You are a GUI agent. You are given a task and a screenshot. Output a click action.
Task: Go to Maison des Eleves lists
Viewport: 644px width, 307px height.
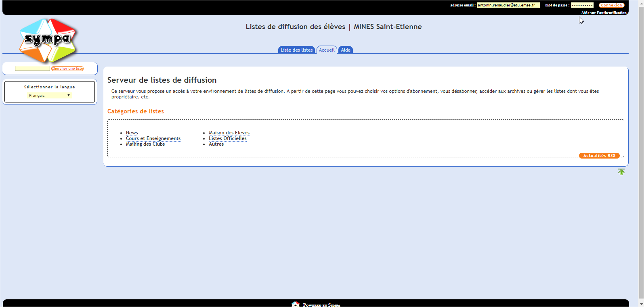tap(229, 133)
